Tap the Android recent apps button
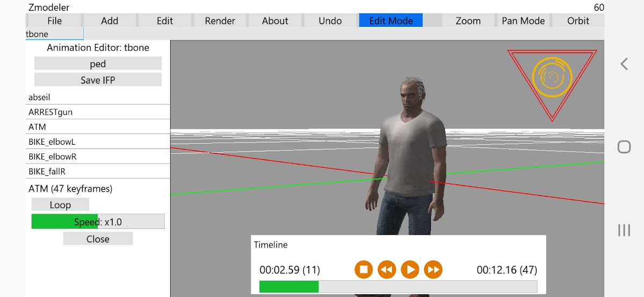This screenshot has height=297, width=644. click(624, 230)
